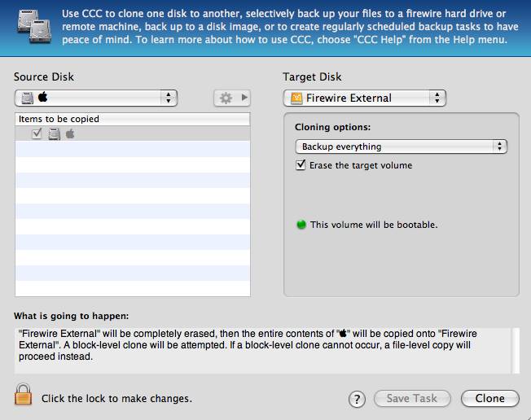Image resolution: width=531 pixels, height=420 pixels.
Task: Toggle Erase the target volume checkbox
Action: [301, 165]
